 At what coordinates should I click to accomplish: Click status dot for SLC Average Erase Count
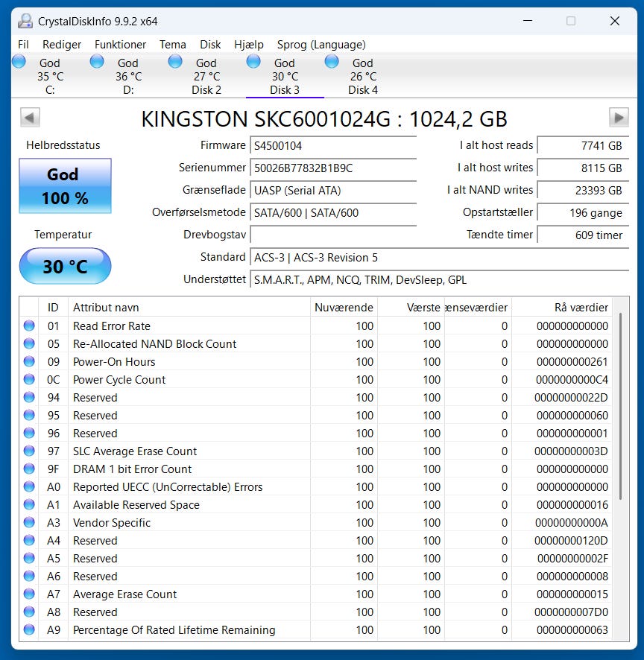[x=29, y=451]
